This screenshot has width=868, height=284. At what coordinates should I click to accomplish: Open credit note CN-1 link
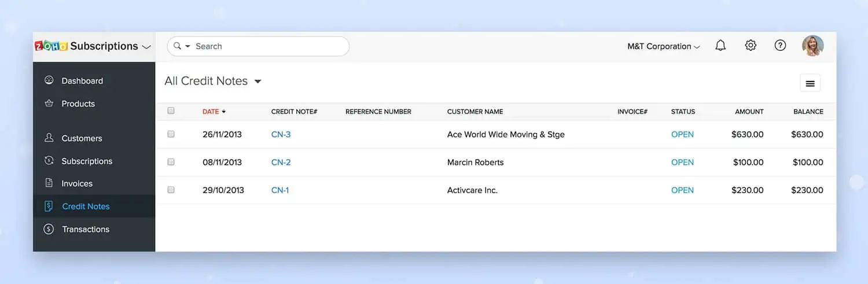tap(280, 190)
